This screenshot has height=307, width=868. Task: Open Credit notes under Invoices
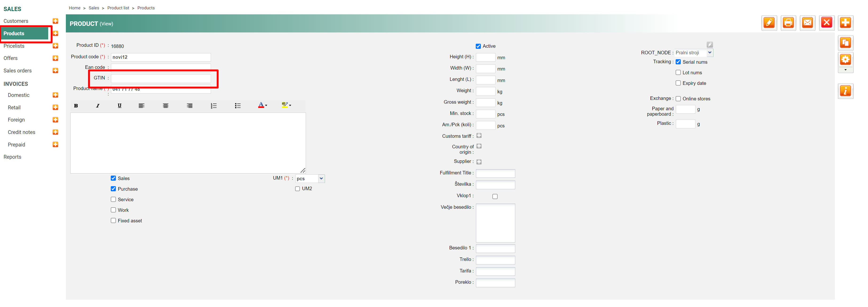point(21,132)
